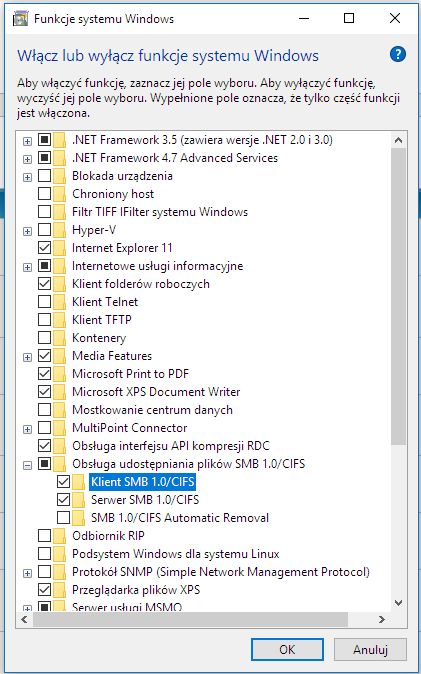Click the vertical scrollbar thumb
The width and height of the screenshot is (421, 674).
click(398, 297)
